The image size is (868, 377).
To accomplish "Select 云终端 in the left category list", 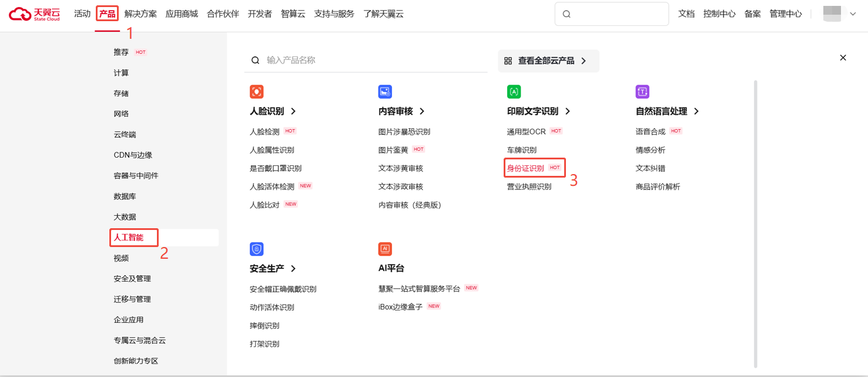I will click(125, 135).
